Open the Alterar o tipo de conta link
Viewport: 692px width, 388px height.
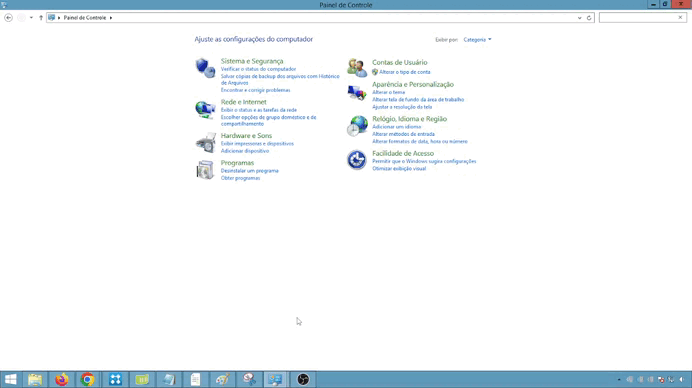[405, 72]
